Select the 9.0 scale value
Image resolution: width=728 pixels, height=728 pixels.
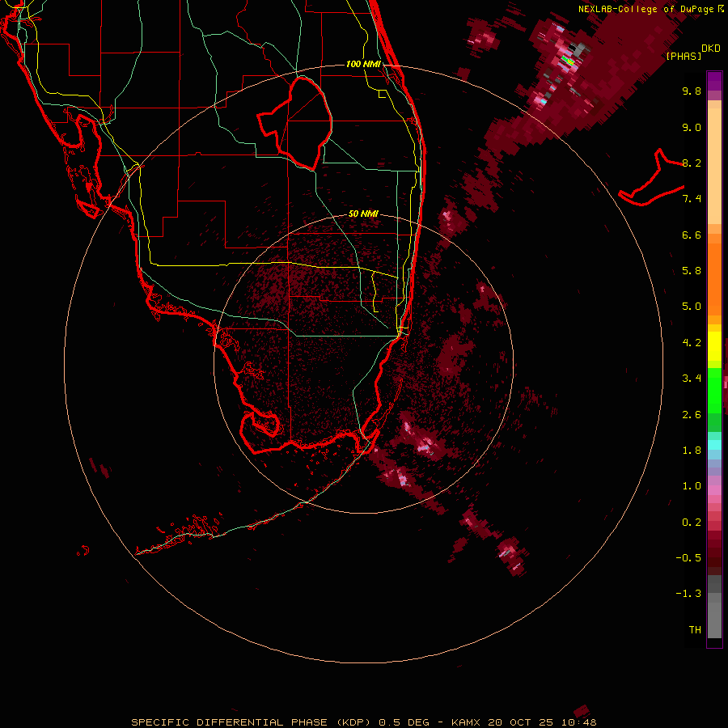[x=692, y=127]
